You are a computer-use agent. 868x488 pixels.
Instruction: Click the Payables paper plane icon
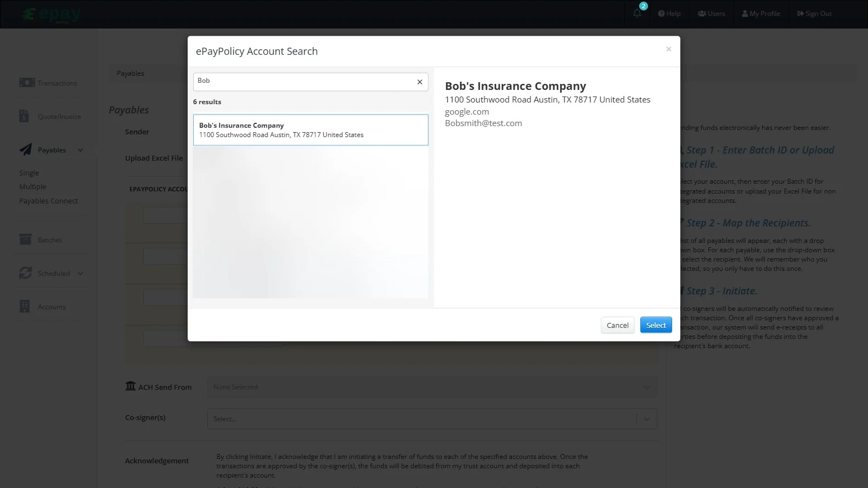pos(25,150)
